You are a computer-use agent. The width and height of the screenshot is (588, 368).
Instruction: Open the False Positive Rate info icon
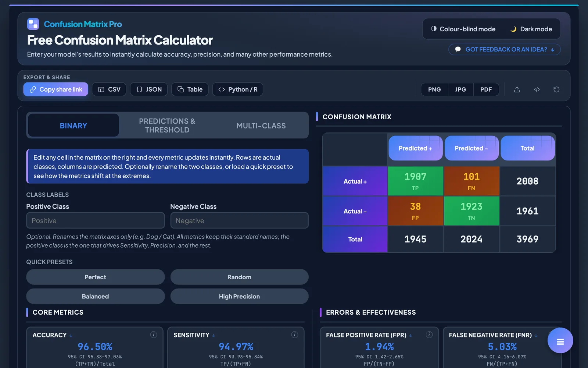pos(429,335)
